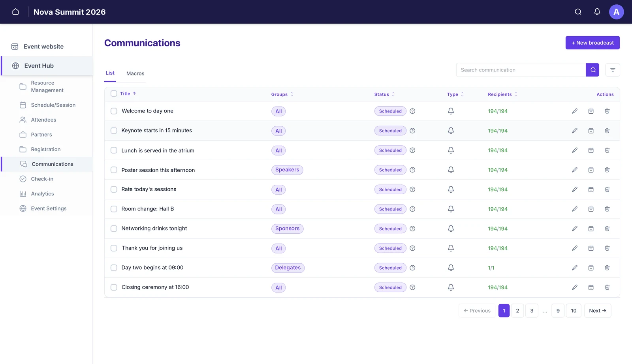The image size is (632, 364).
Task: Jump to page 2
Action: (x=517, y=311)
